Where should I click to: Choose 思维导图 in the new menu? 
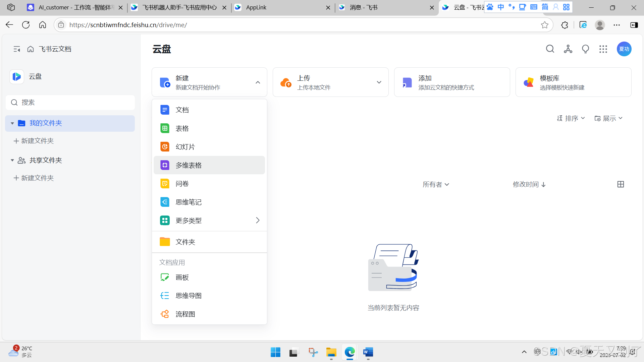[188, 296]
